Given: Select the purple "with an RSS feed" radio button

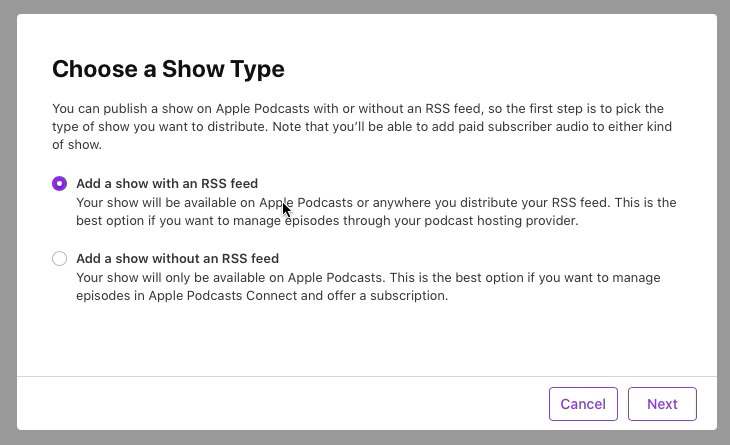Looking at the screenshot, I should click(60, 183).
